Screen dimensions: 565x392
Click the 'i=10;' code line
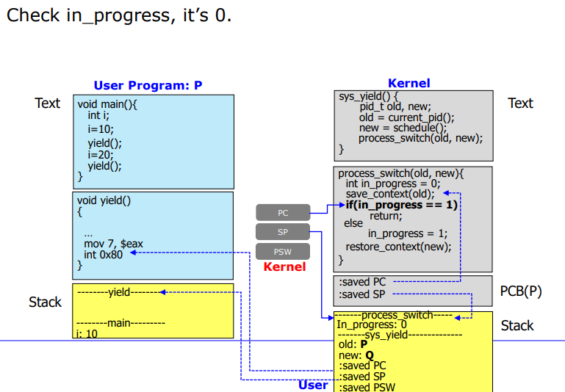pos(101,129)
